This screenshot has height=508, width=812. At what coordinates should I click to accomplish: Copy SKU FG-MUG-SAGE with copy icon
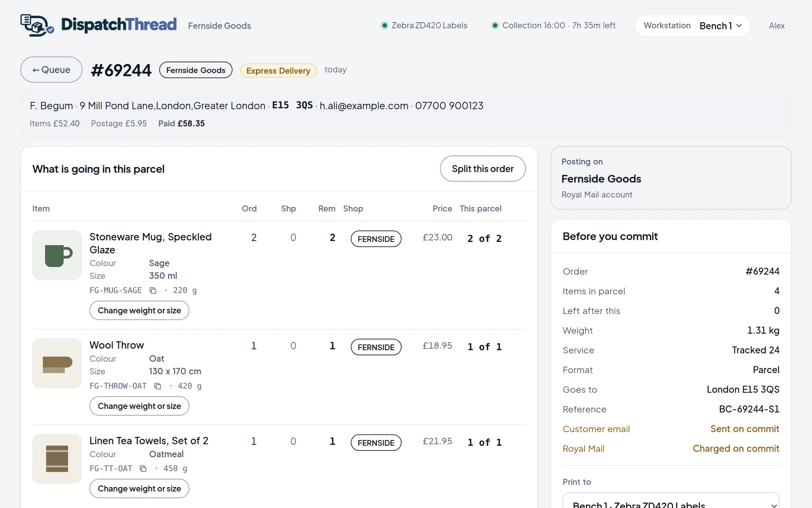(153, 291)
